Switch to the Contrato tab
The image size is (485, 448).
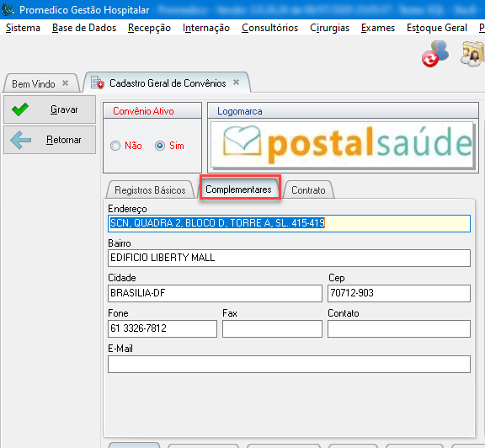[x=308, y=189]
